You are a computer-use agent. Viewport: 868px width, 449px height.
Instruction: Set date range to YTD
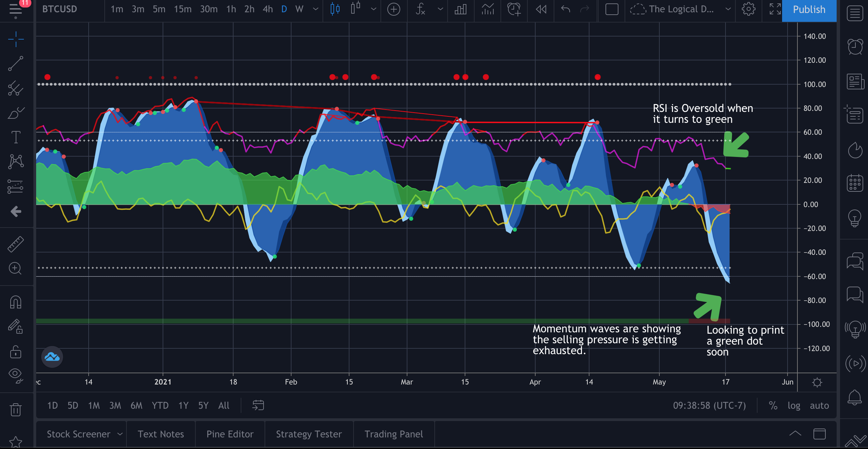click(160, 405)
